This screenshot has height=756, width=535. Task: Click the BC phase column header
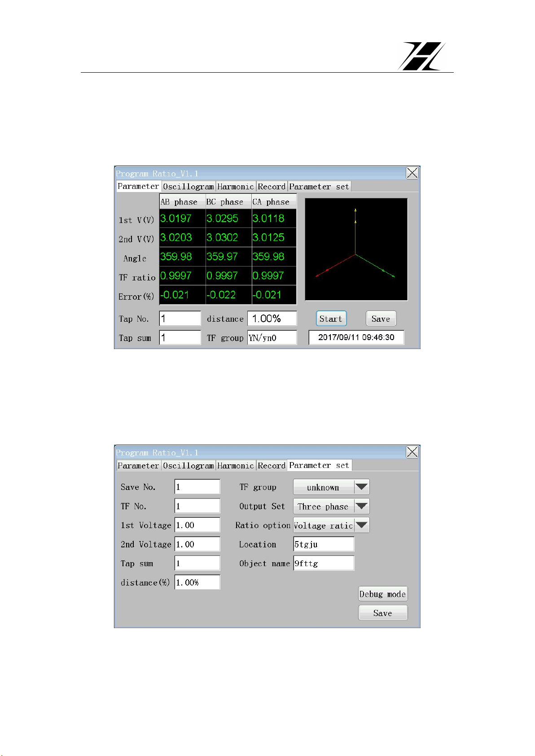229,202
